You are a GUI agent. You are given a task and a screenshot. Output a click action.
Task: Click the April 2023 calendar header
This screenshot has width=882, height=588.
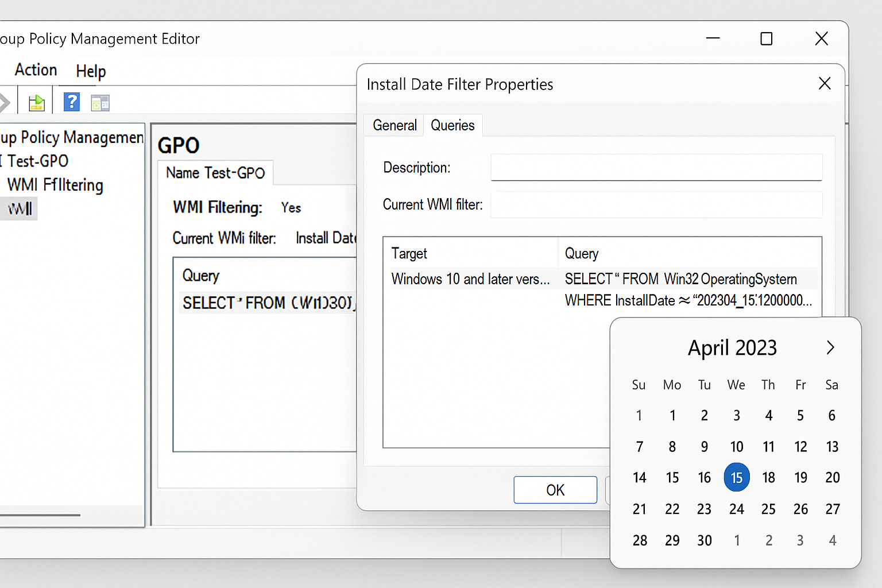pyautogui.click(x=732, y=347)
